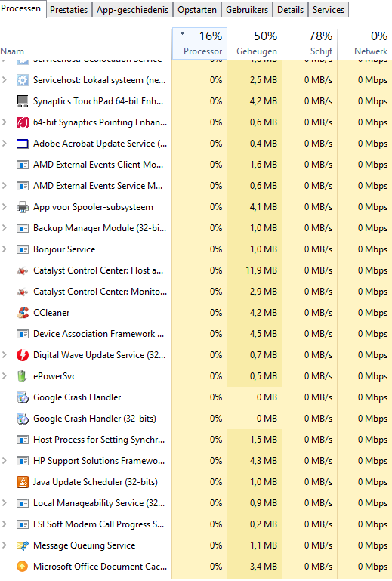392x581 pixels.
Task: Click the Digital Wave Update Service icon
Action: [23, 355]
